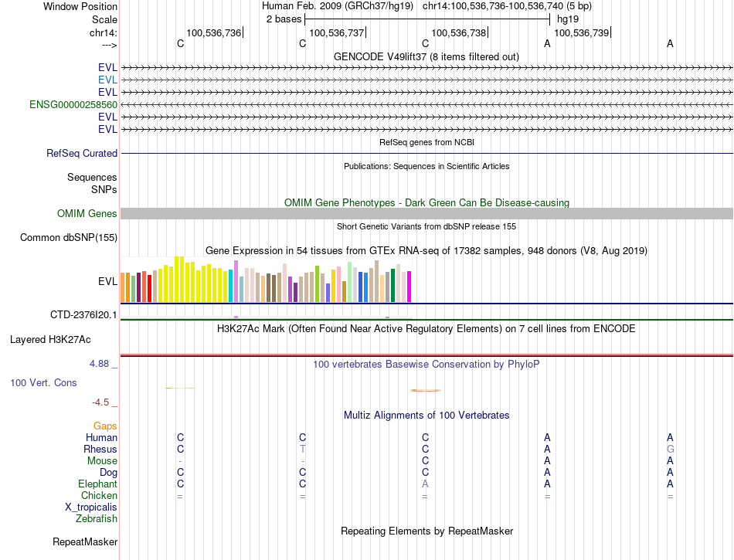Open the ENSG00000258560 gene label
Screen dimensions: 734x560
click(73, 105)
